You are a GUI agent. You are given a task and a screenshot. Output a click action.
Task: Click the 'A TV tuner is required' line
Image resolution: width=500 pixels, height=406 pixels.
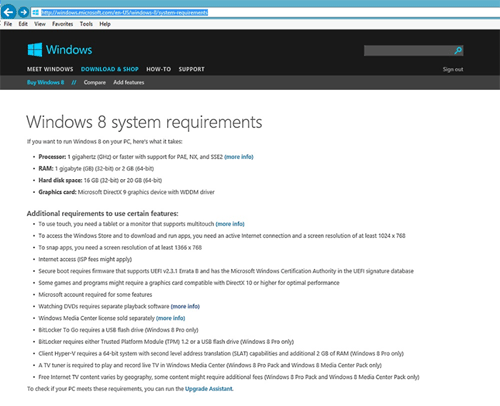[x=210, y=365]
